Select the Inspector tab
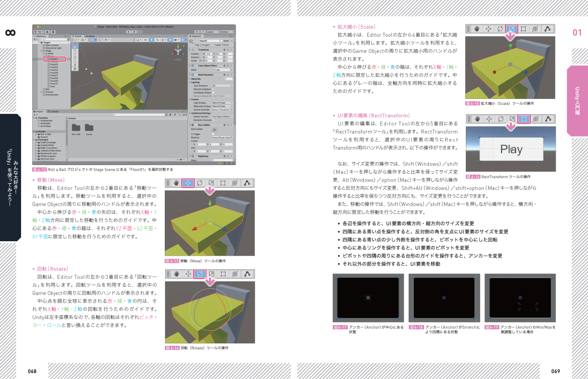 tap(196, 36)
